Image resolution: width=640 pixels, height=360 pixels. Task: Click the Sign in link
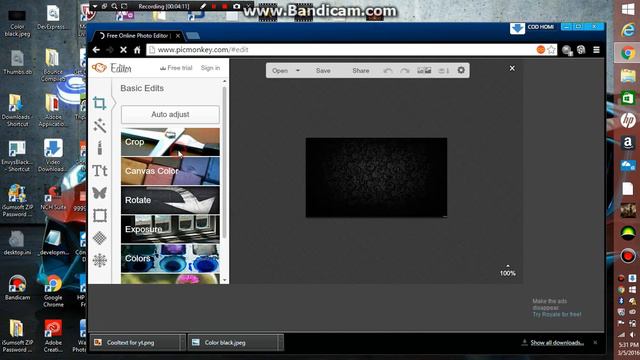click(210, 68)
